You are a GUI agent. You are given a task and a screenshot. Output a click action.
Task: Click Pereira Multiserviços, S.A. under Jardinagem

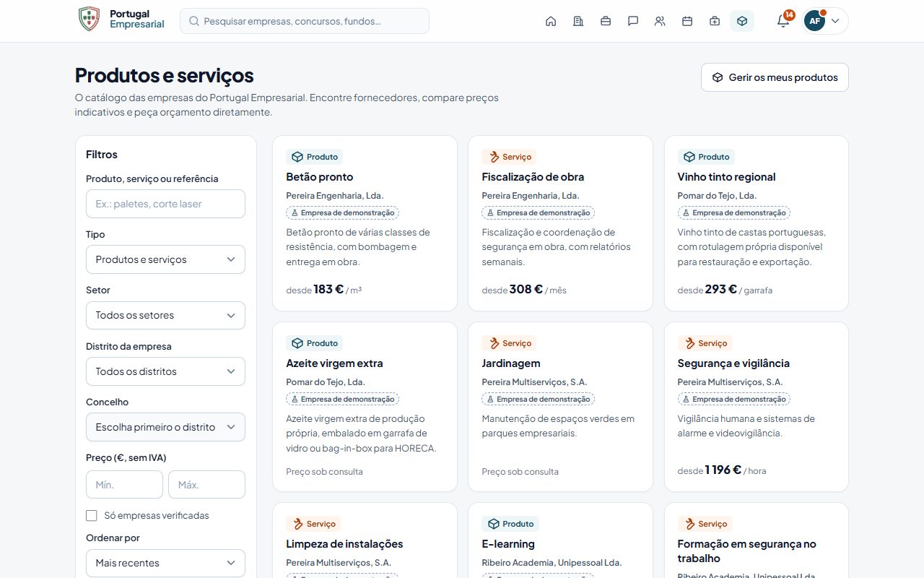pyautogui.click(x=535, y=382)
